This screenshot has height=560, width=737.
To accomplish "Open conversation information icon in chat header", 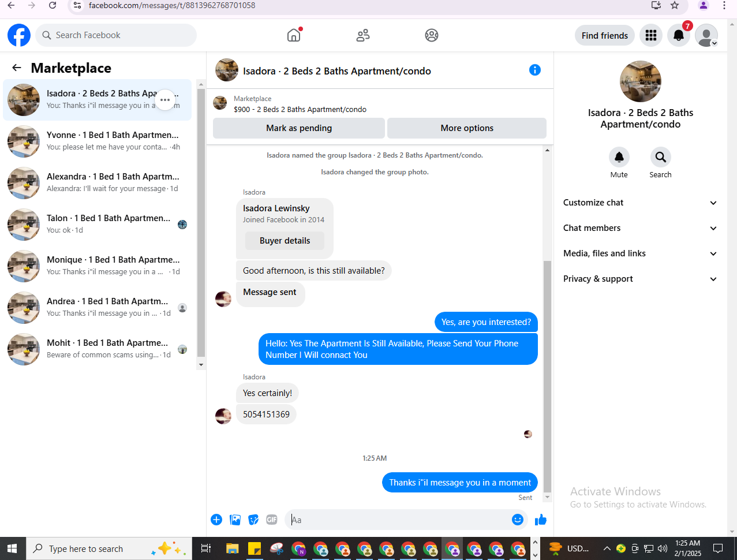I will tap(535, 70).
